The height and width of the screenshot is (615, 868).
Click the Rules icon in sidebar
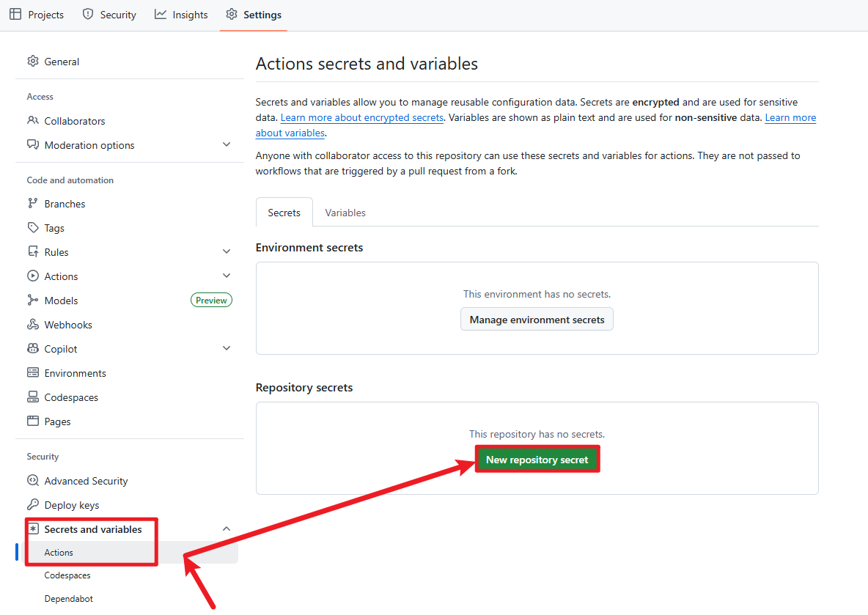point(33,252)
